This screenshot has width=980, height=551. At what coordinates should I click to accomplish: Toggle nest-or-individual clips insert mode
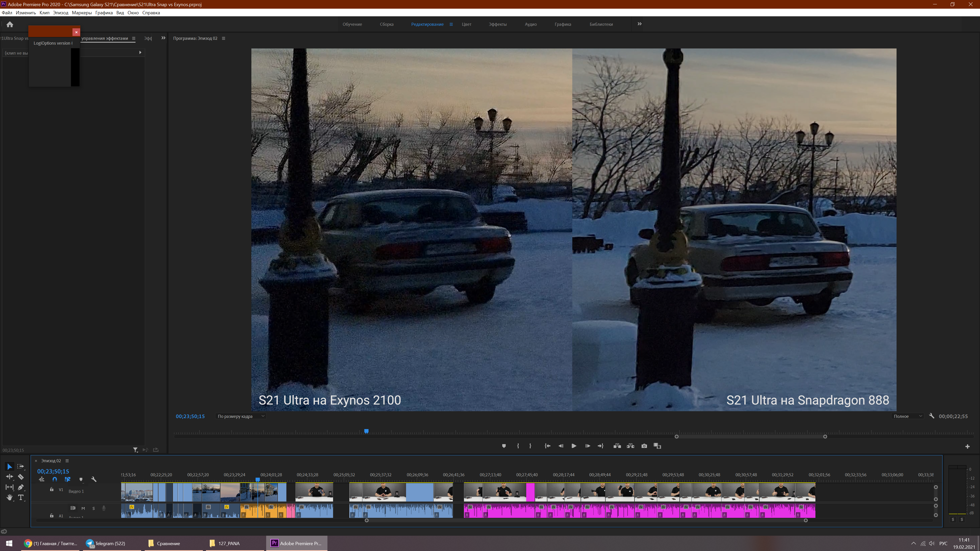[41, 480]
